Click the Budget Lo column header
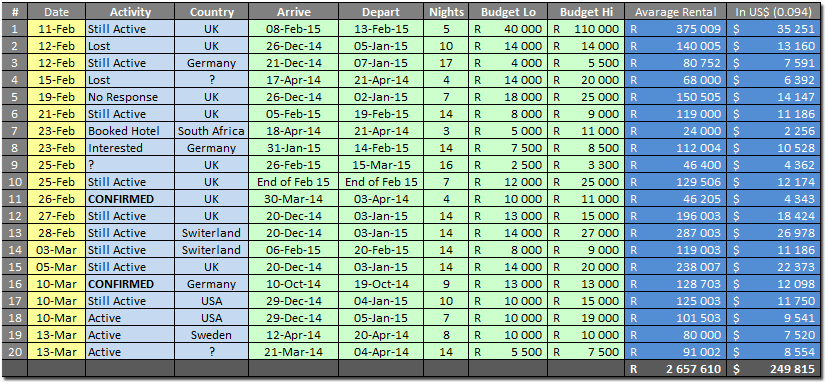 [x=507, y=12]
